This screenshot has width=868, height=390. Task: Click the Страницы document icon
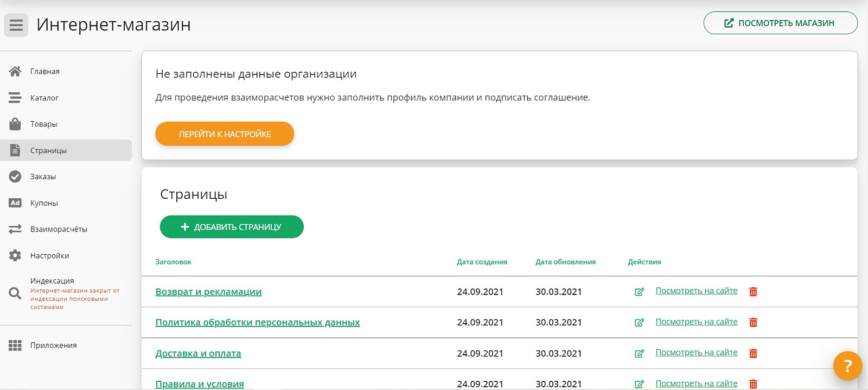[15, 150]
